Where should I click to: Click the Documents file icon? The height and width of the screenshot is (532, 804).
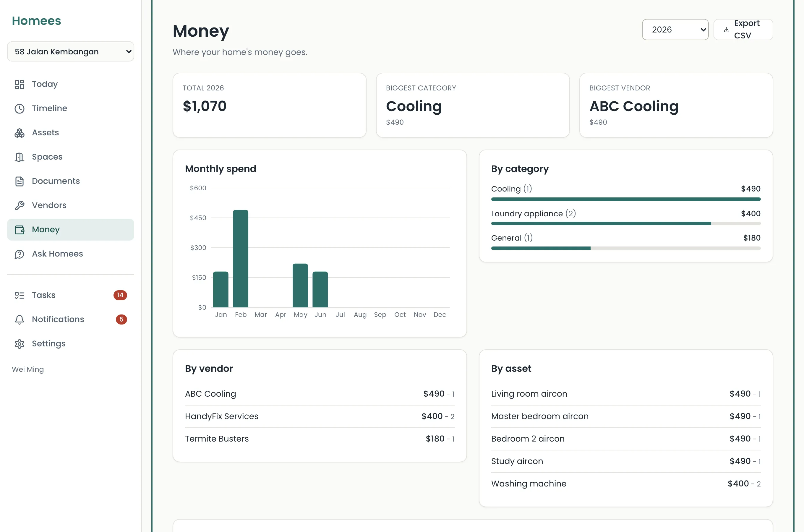19,181
